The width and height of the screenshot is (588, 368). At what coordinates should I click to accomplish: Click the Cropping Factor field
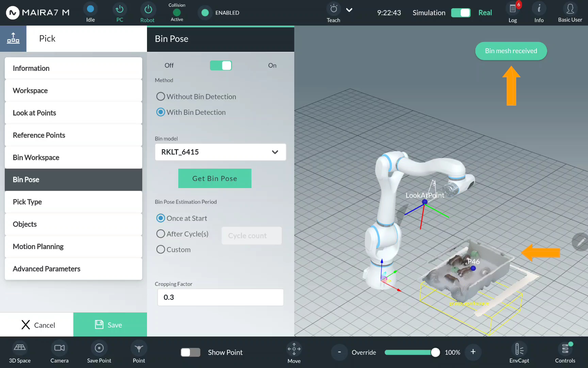click(x=220, y=297)
